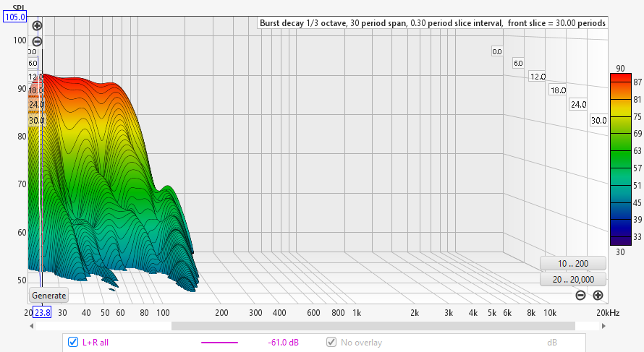Click the horizontal scrollbar left arrow
644x352 pixels.
(32, 326)
